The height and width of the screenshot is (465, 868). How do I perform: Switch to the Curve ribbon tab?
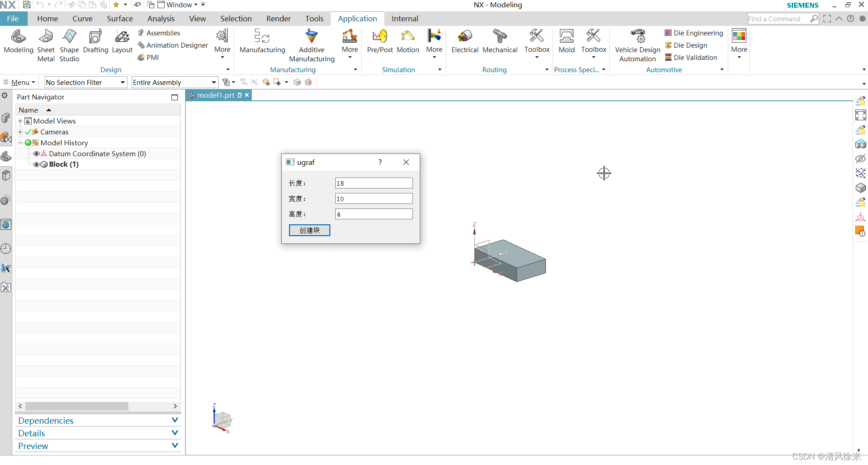(x=83, y=19)
